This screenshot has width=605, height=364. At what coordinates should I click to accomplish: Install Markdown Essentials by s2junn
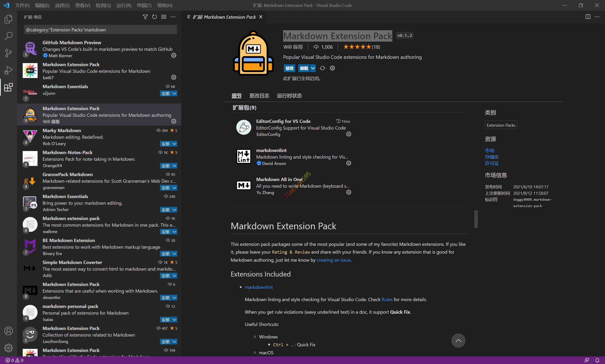(x=165, y=93)
